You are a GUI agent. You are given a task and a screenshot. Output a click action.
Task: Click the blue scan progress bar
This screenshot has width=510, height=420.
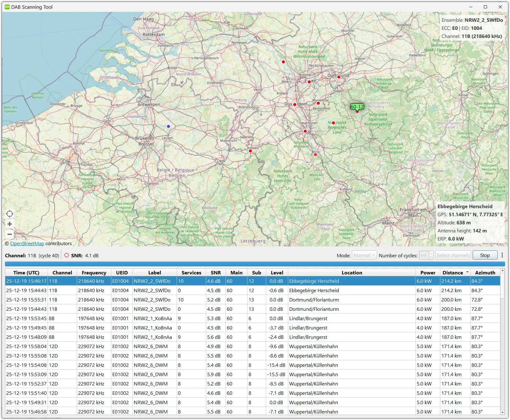[255, 264]
